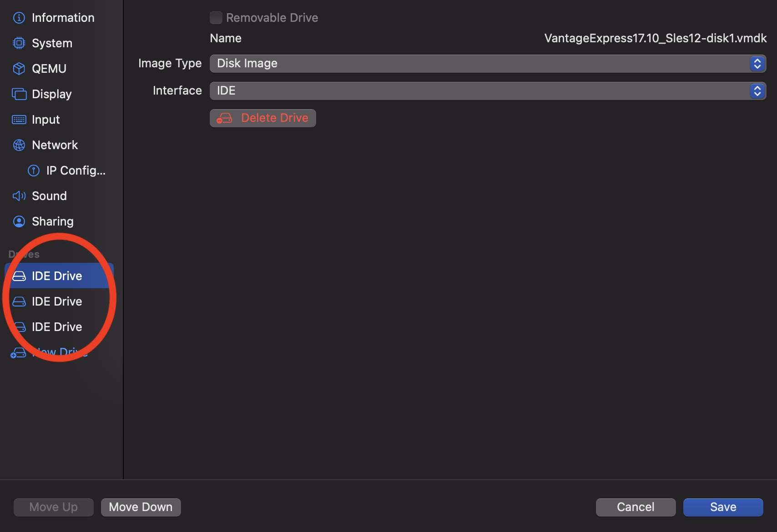Click the Save button
This screenshot has height=532, width=777.
pos(723,507)
